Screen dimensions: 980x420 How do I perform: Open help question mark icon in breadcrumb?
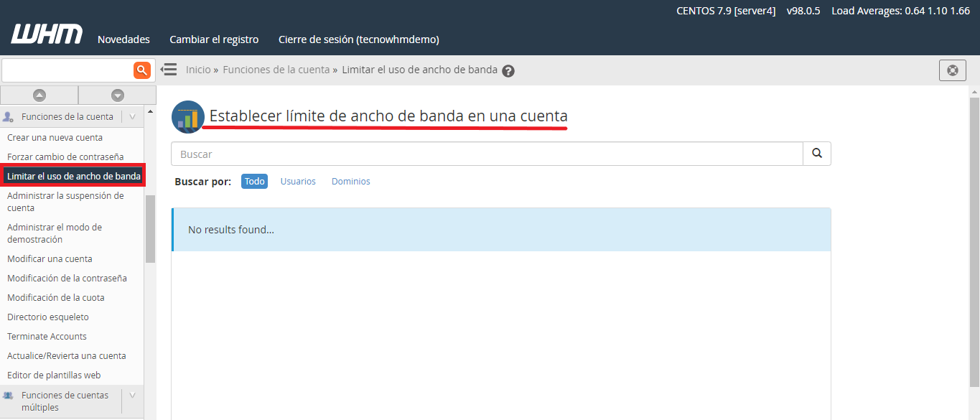(508, 70)
